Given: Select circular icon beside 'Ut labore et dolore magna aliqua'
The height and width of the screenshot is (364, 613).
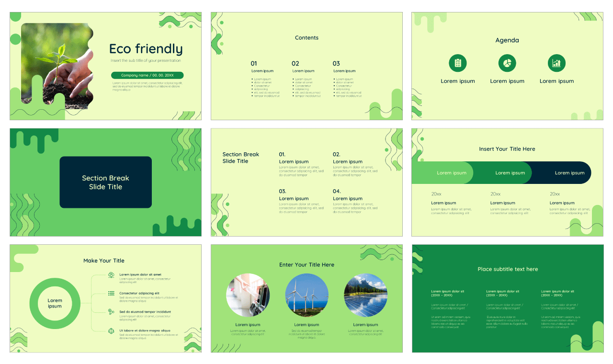Looking at the screenshot, I should pos(111,330).
